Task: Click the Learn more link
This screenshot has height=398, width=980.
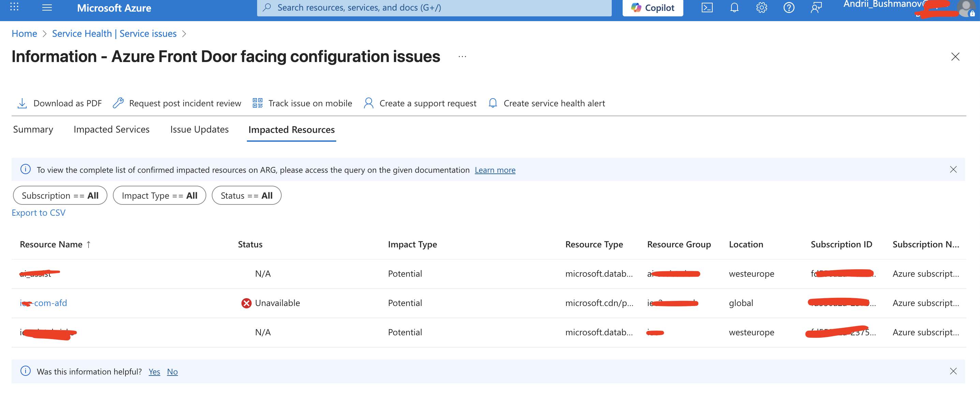Action: point(494,170)
